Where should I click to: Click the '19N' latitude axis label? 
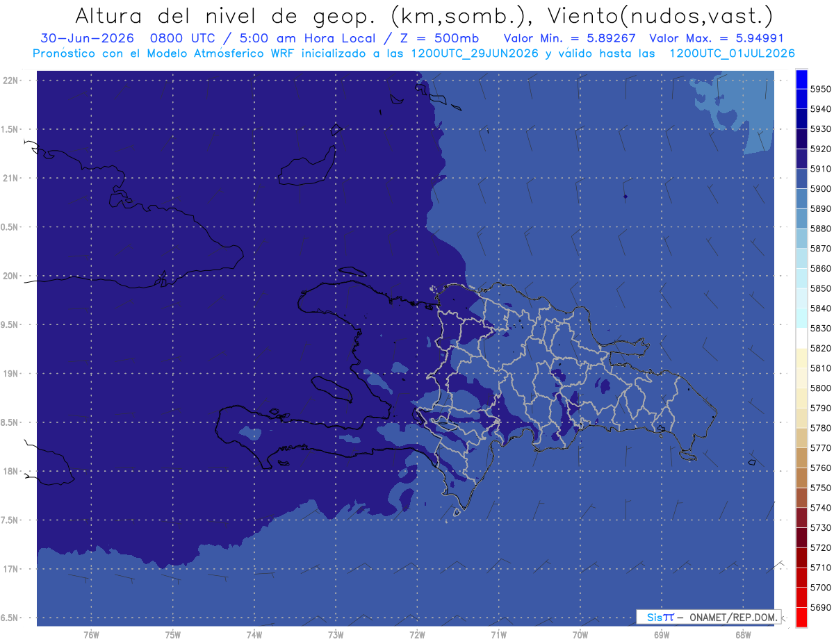(x=12, y=374)
